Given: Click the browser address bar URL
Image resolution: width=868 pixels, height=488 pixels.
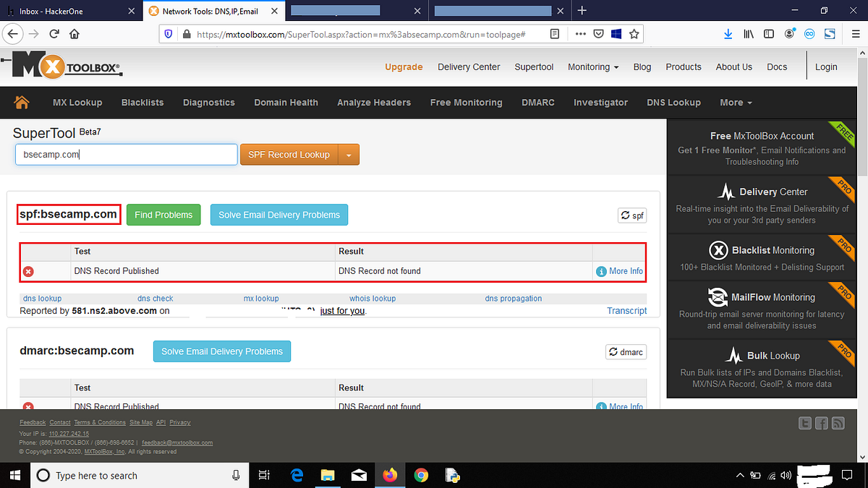Looking at the screenshot, I should pos(360,34).
